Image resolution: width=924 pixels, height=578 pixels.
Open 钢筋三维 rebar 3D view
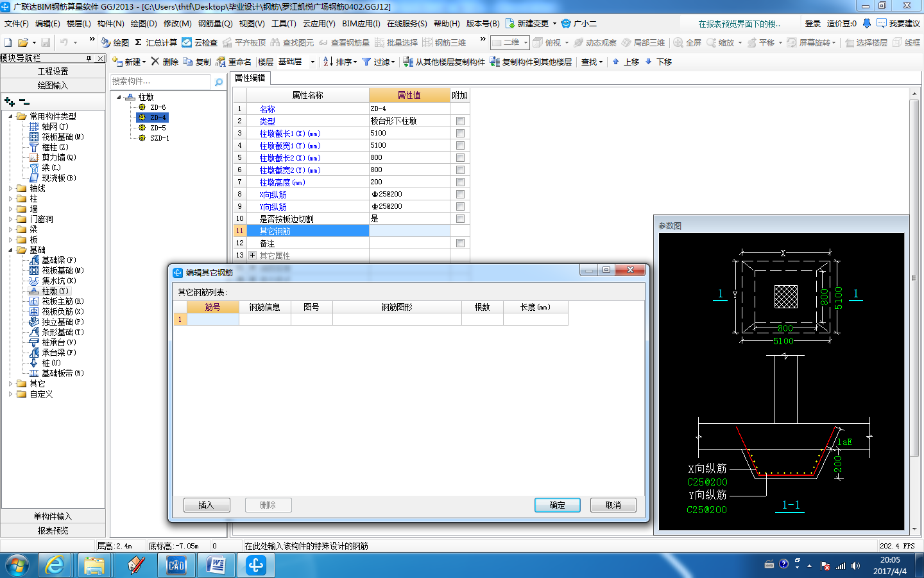(444, 42)
